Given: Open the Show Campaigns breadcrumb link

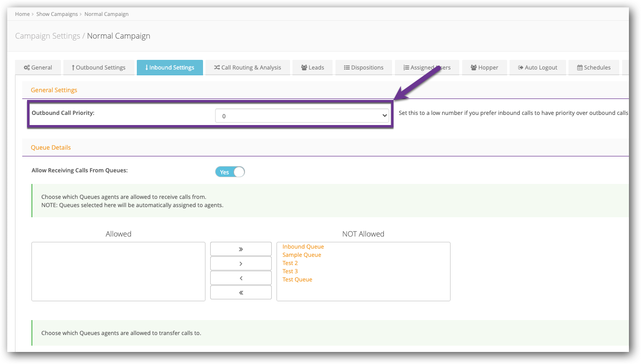Looking at the screenshot, I should 57,14.
